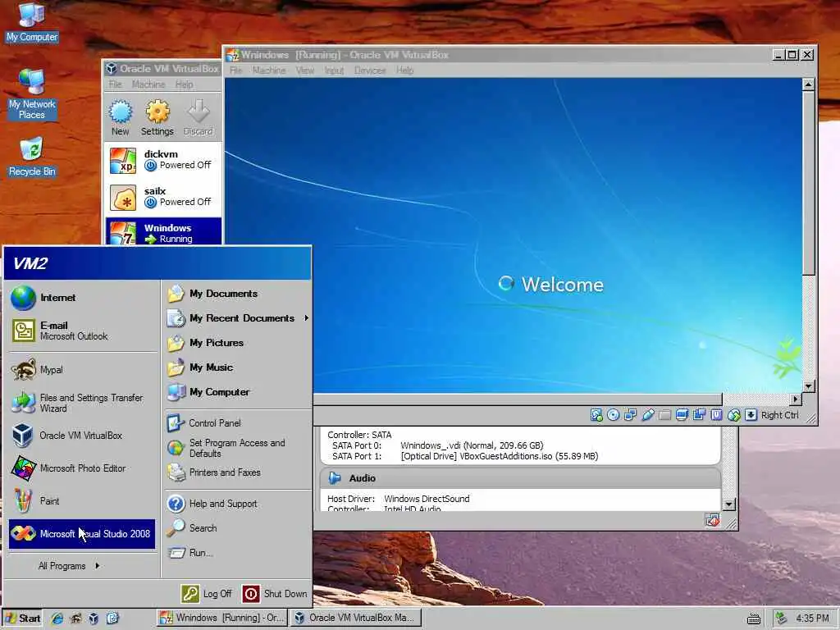Click the USB devices status icon

tap(648, 414)
